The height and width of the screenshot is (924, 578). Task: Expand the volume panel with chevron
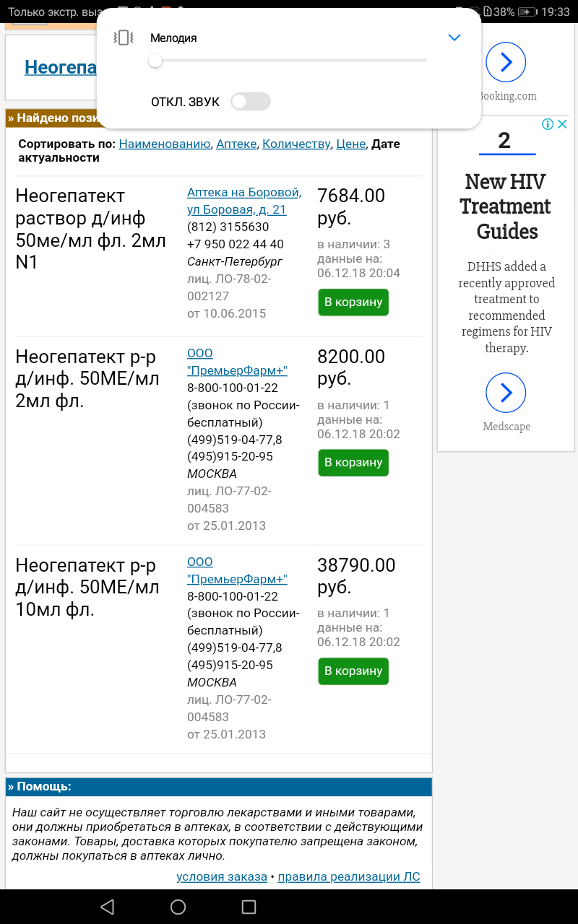tap(454, 38)
